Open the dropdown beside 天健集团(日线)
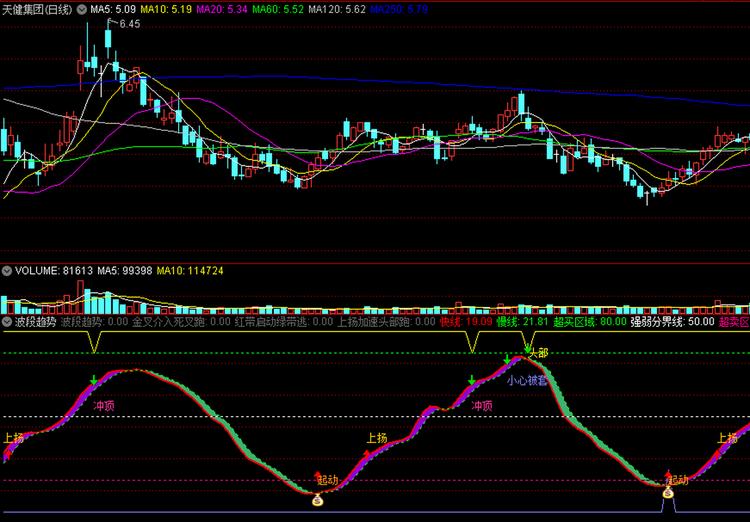This screenshot has width=750, height=522. coord(82,10)
